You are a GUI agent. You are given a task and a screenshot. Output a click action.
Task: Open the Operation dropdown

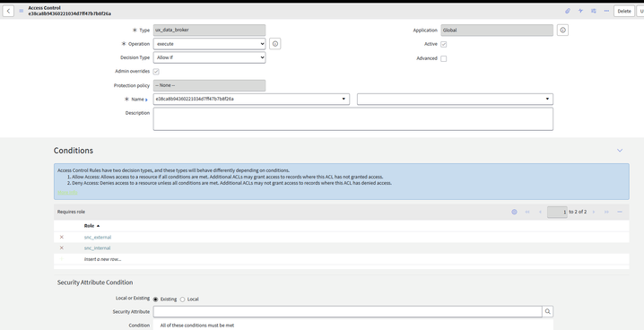coord(210,44)
